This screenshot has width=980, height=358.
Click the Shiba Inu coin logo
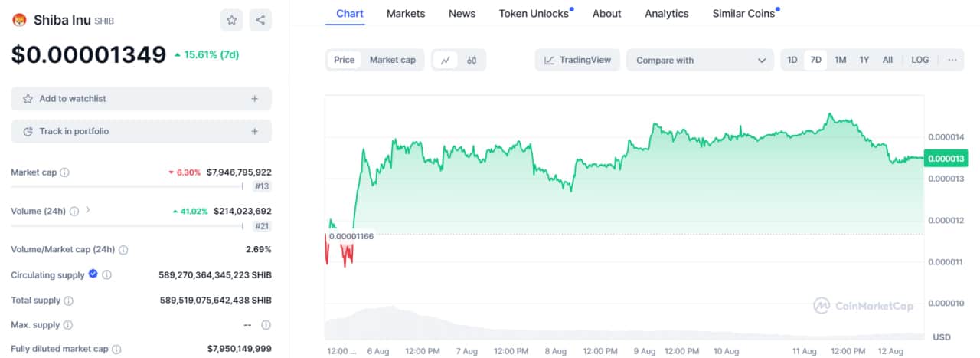(x=19, y=20)
